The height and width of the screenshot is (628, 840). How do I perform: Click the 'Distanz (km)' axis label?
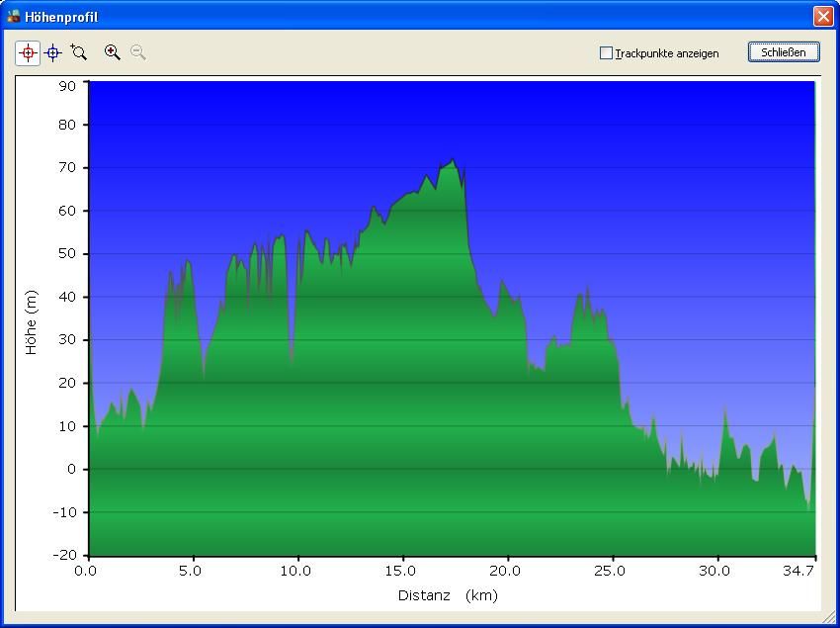[448, 595]
